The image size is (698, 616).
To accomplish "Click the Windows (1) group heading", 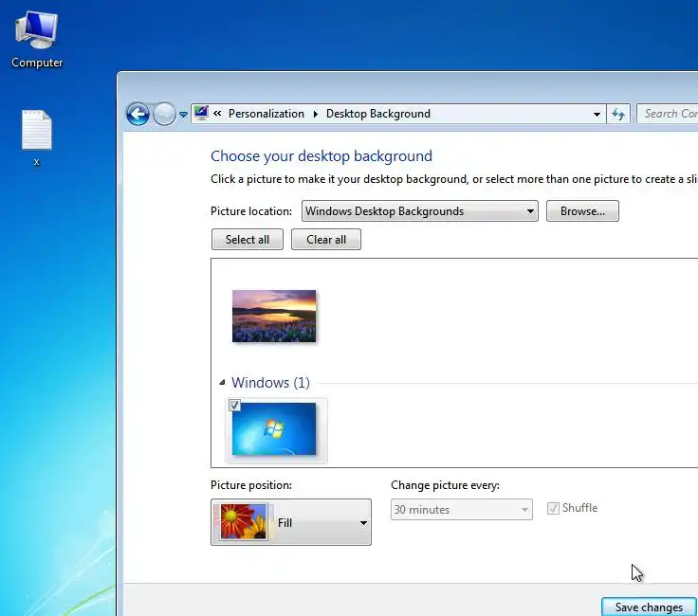I will (270, 383).
